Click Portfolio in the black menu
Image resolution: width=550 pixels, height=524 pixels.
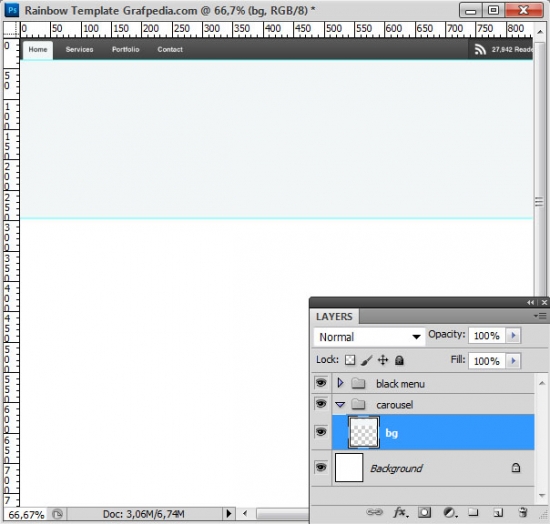point(126,49)
